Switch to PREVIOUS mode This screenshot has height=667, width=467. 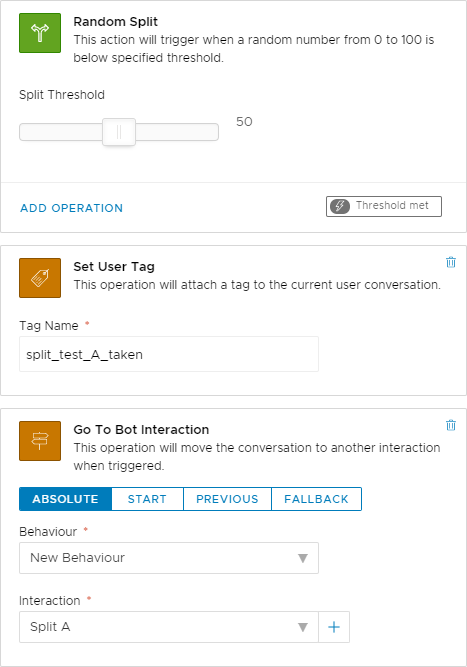click(x=227, y=499)
